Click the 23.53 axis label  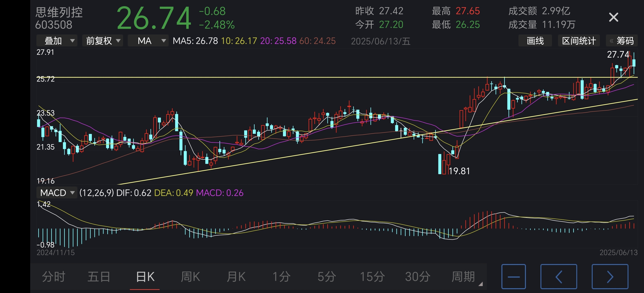pyautogui.click(x=46, y=113)
